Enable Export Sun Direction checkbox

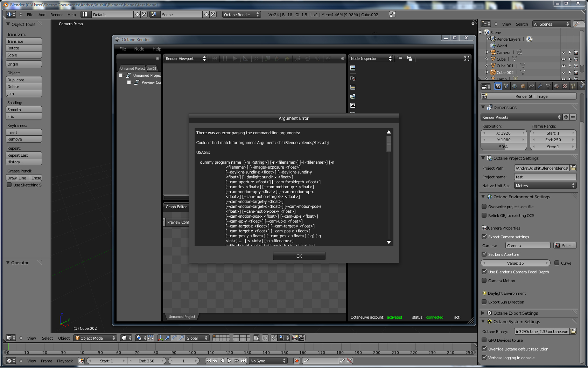[484, 302]
